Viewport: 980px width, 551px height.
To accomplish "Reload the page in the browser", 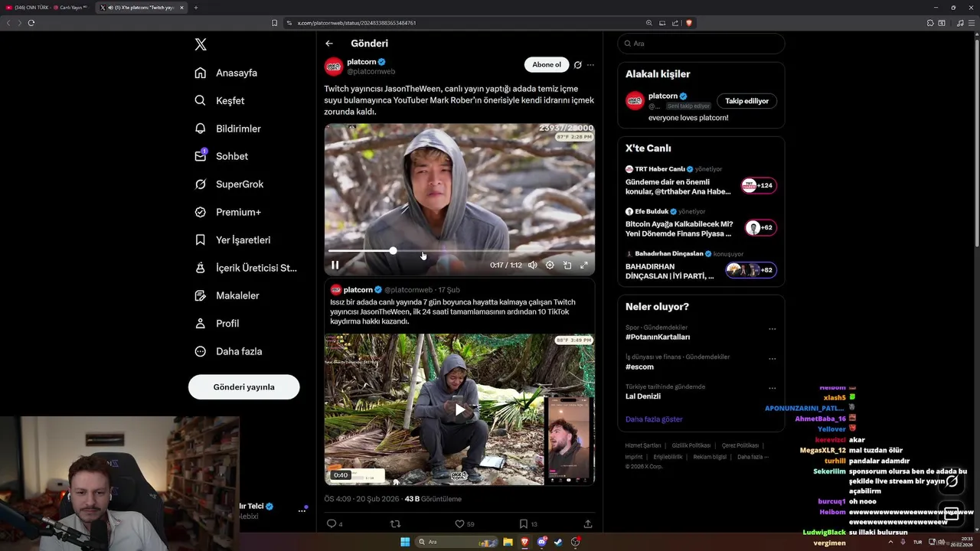I will click(31, 23).
